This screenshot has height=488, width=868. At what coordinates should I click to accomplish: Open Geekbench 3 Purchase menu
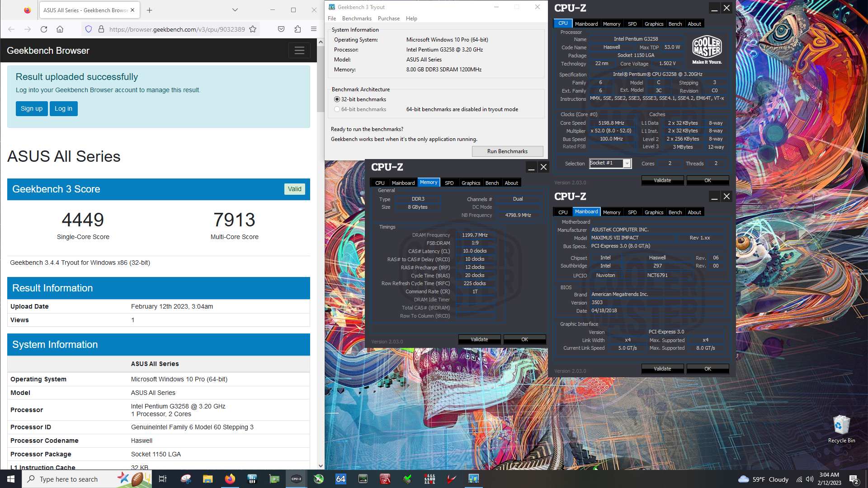(389, 19)
